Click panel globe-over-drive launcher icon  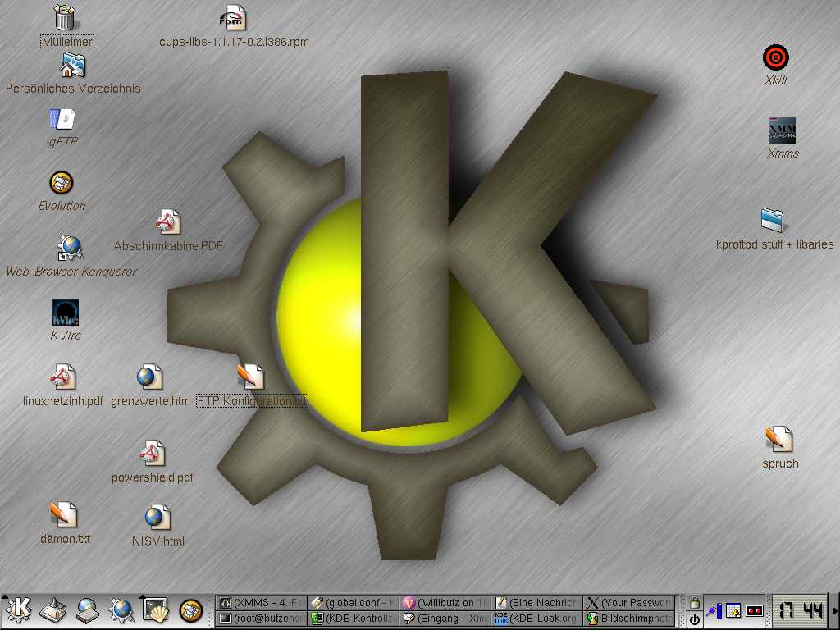[x=87, y=610]
